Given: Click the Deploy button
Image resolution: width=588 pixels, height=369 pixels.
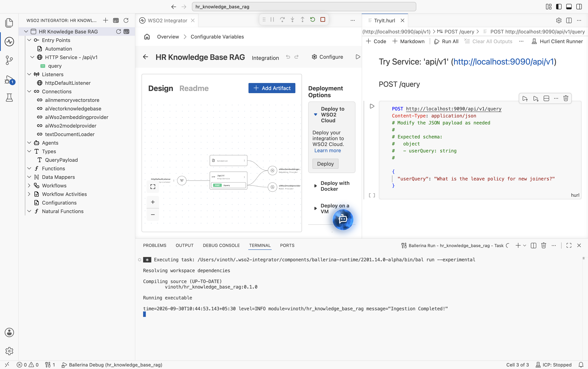Looking at the screenshot, I should point(325,164).
